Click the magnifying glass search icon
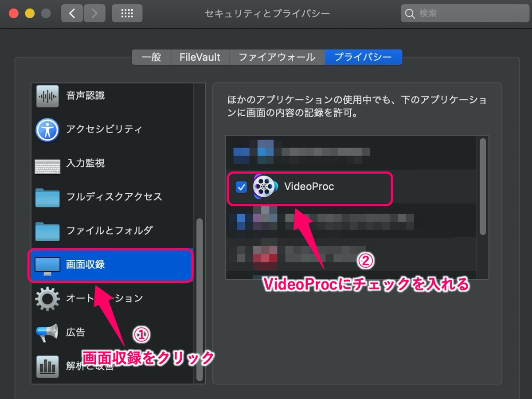The width and height of the screenshot is (532, 399). (x=410, y=14)
